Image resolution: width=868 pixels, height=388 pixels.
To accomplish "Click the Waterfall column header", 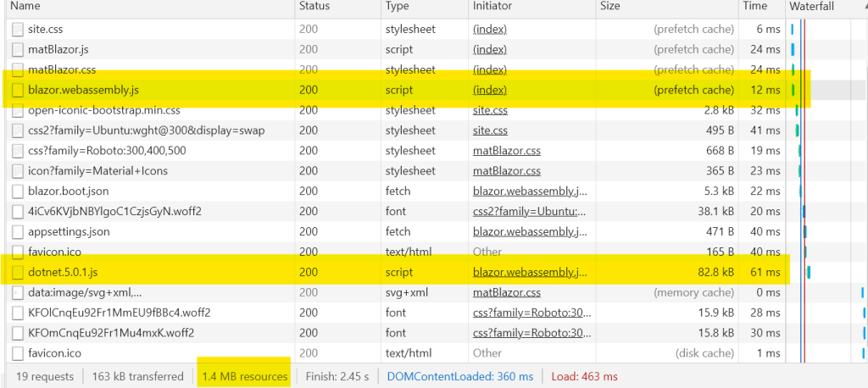I will pos(812,7).
